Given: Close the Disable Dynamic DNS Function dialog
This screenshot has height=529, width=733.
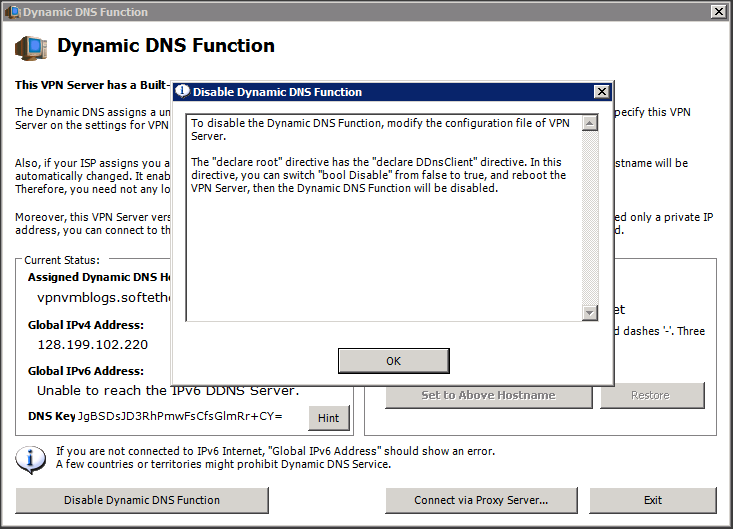Looking at the screenshot, I should (601, 92).
